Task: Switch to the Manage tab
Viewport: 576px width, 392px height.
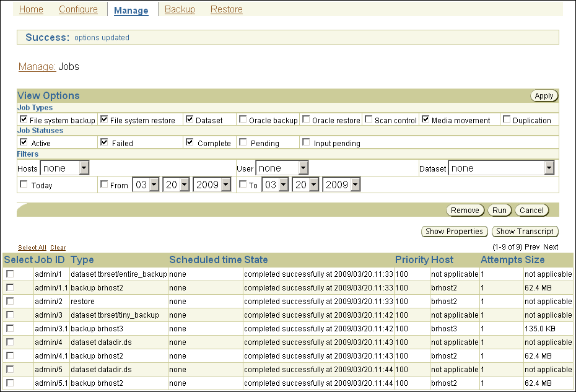Action: click(131, 11)
